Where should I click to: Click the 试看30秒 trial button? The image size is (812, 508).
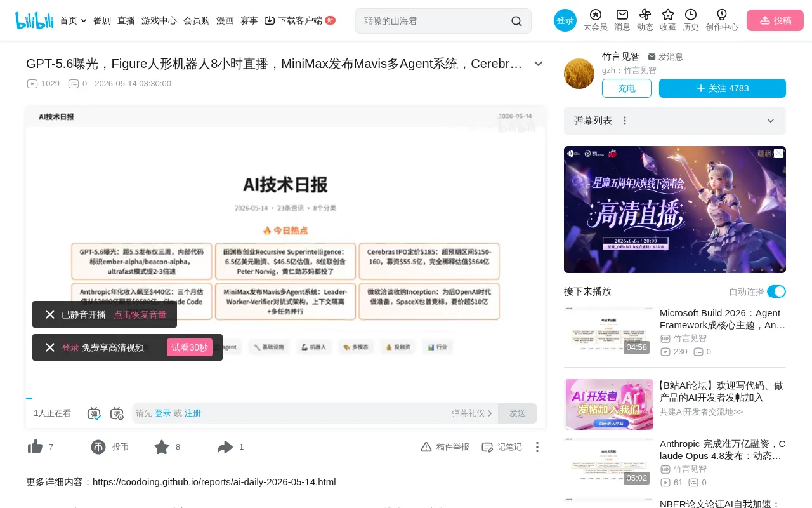[190, 347]
